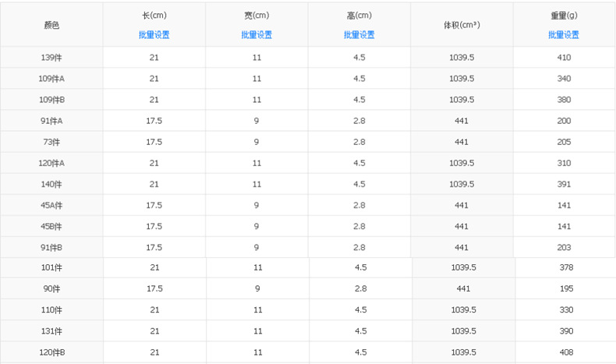Click weight value 330 in 110件 row
The width and height of the screenshot is (616, 364).
566,310
